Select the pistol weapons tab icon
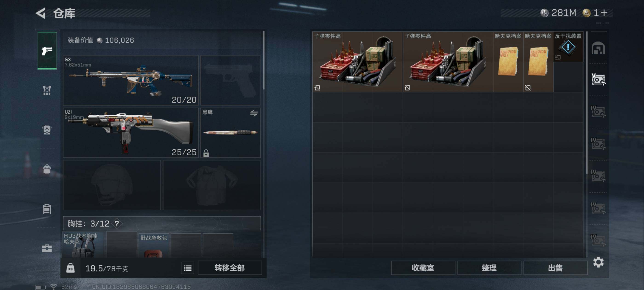The height and width of the screenshot is (290, 644). 47,51
